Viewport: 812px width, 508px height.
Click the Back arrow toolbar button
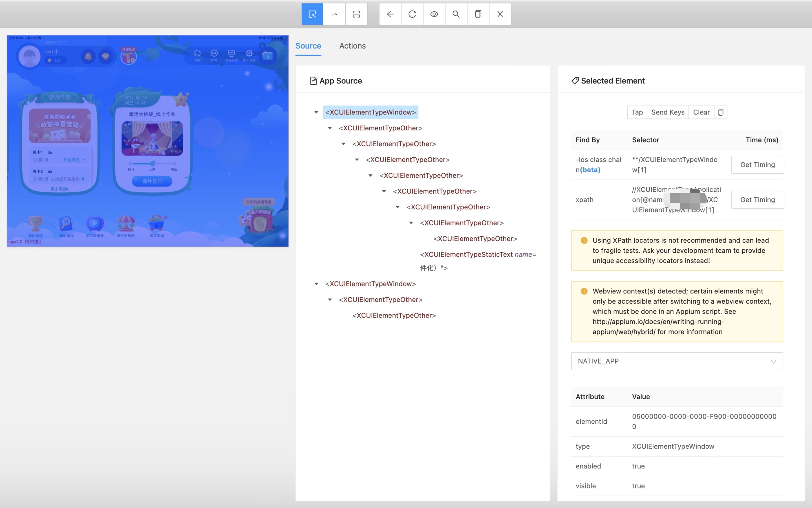[390, 14]
